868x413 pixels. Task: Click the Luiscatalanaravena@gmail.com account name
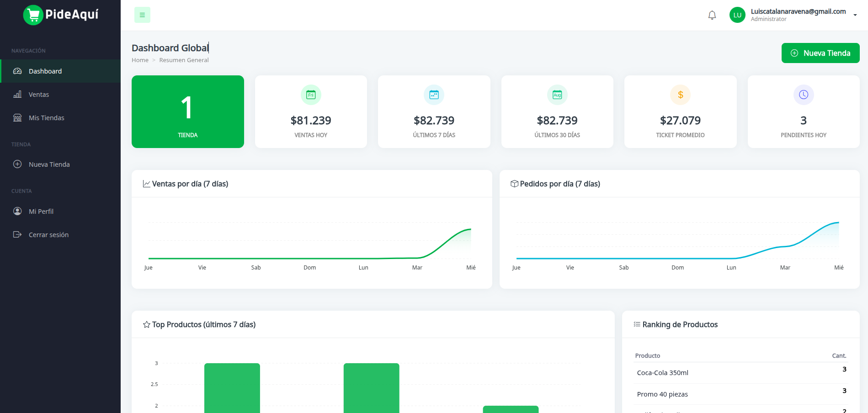(x=798, y=11)
